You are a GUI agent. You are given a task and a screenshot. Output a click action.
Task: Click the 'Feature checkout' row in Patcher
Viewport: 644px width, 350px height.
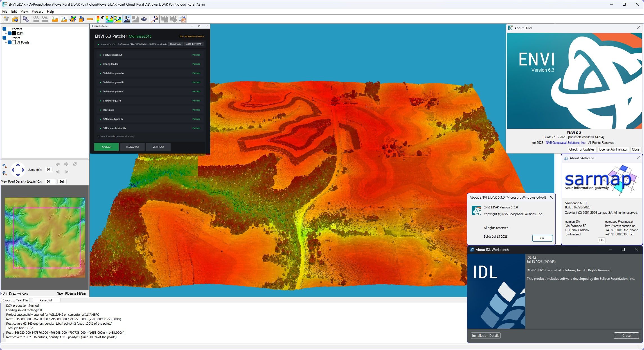point(150,55)
